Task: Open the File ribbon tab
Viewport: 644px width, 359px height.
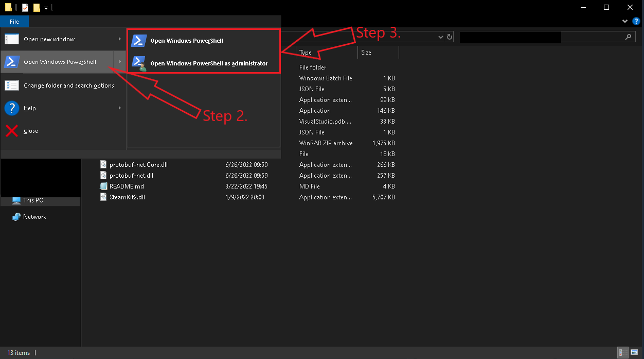Action: tap(14, 22)
